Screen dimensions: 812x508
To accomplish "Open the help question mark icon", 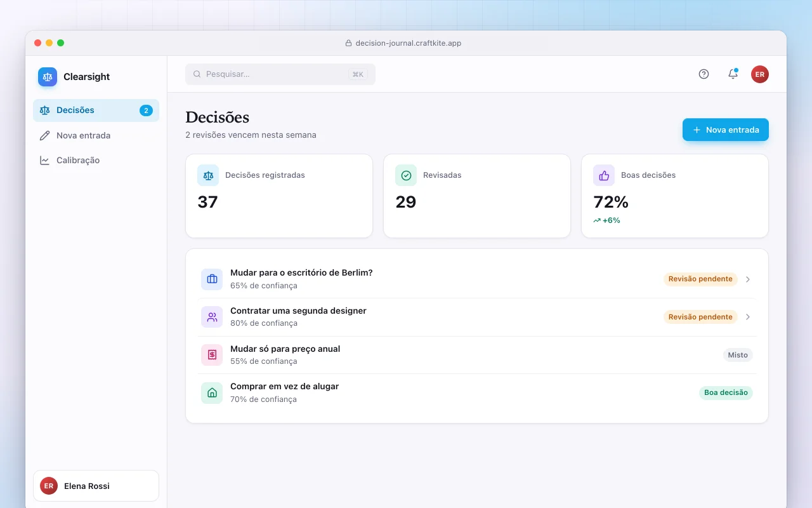I will [x=704, y=74].
